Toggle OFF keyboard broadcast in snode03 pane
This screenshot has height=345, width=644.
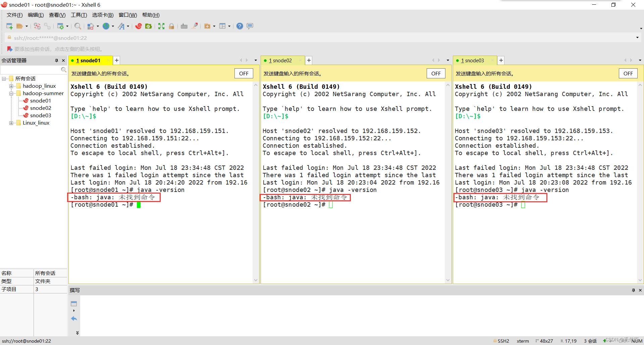pos(628,73)
